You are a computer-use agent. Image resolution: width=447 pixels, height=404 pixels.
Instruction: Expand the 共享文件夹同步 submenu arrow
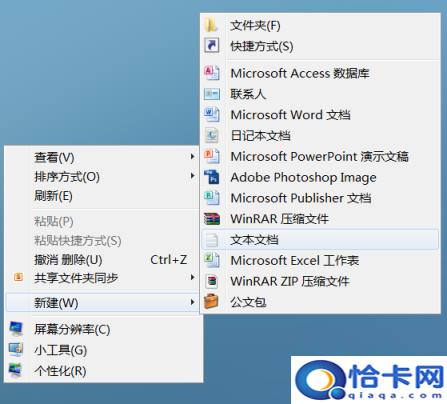[x=192, y=277]
